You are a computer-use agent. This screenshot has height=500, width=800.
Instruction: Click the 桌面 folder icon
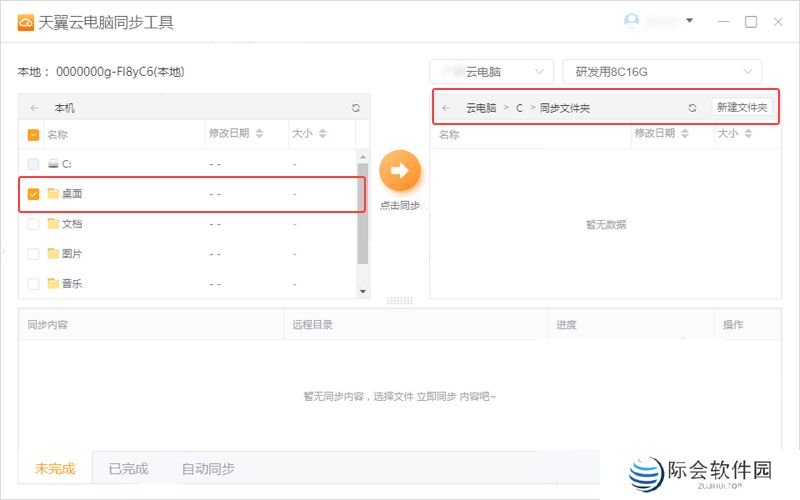tap(53, 193)
